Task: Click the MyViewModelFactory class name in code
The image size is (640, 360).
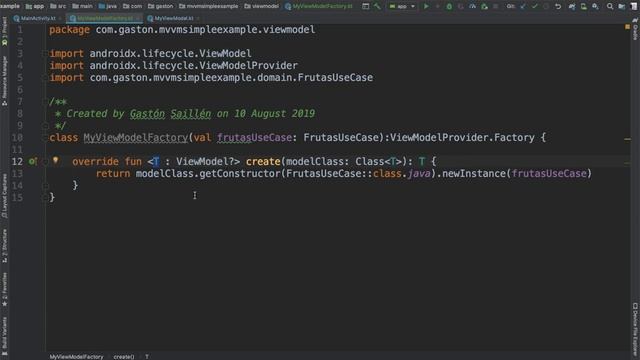Action: pos(136,138)
